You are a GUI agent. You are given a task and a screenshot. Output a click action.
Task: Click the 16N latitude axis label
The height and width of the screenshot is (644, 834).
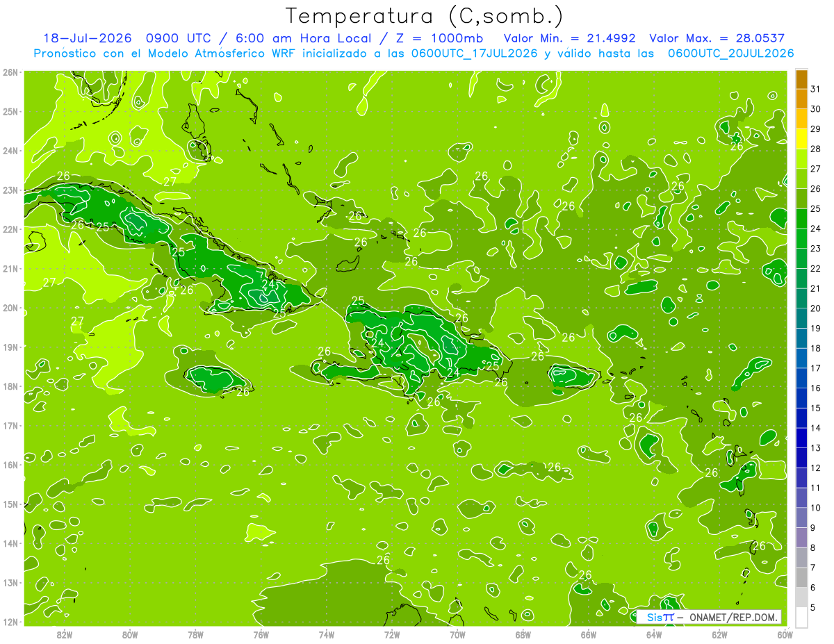tap(10, 465)
